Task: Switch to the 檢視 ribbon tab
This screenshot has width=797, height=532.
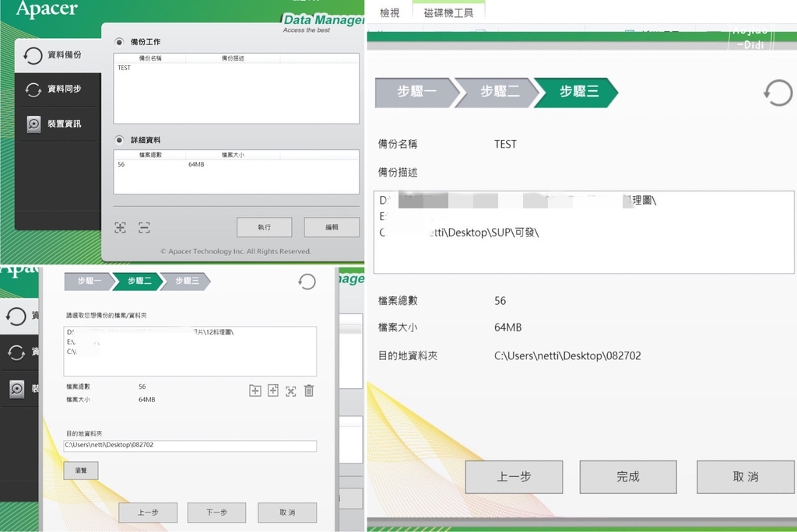Action: click(390, 12)
